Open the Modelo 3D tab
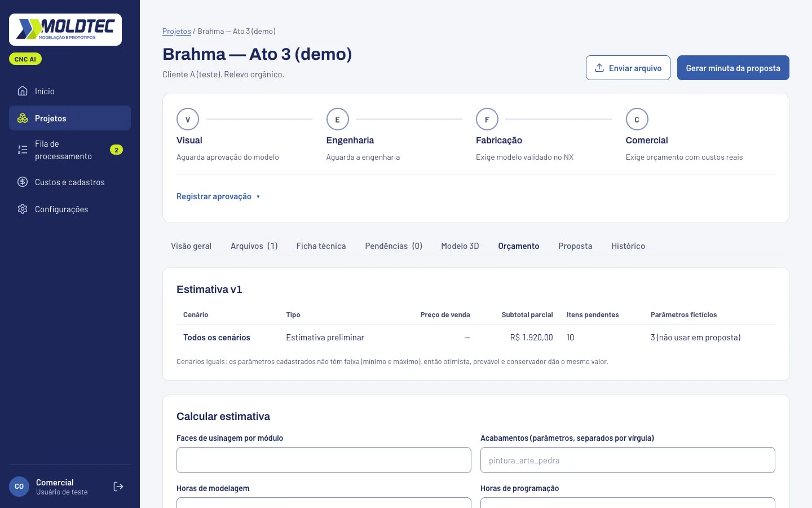Image resolution: width=812 pixels, height=508 pixels. click(460, 246)
